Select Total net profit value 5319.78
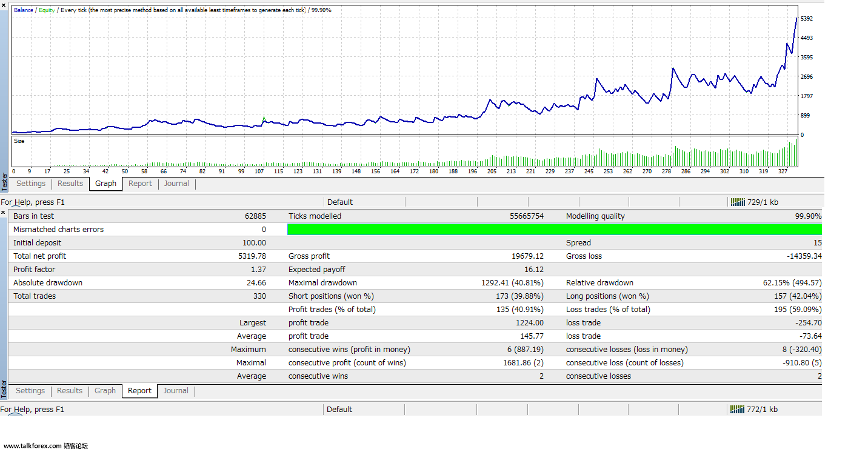The image size is (868, 452). pyautogui.click(x=252, y=256)
